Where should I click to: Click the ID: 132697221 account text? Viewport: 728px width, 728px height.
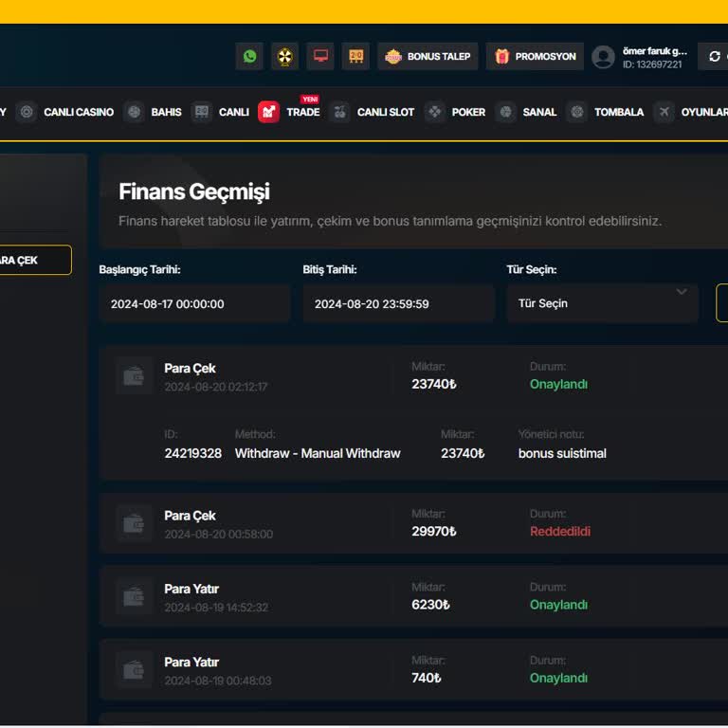(x=652, y=64)
